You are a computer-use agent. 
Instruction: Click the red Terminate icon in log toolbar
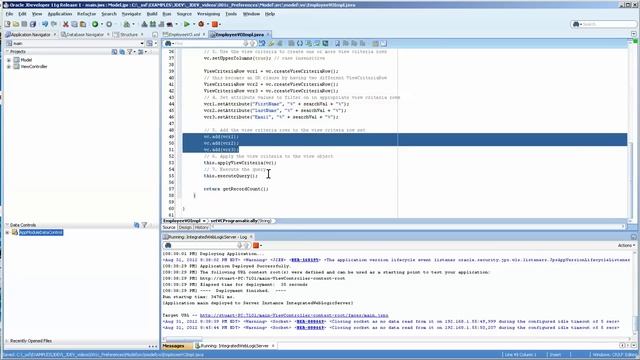coord(256,245)
